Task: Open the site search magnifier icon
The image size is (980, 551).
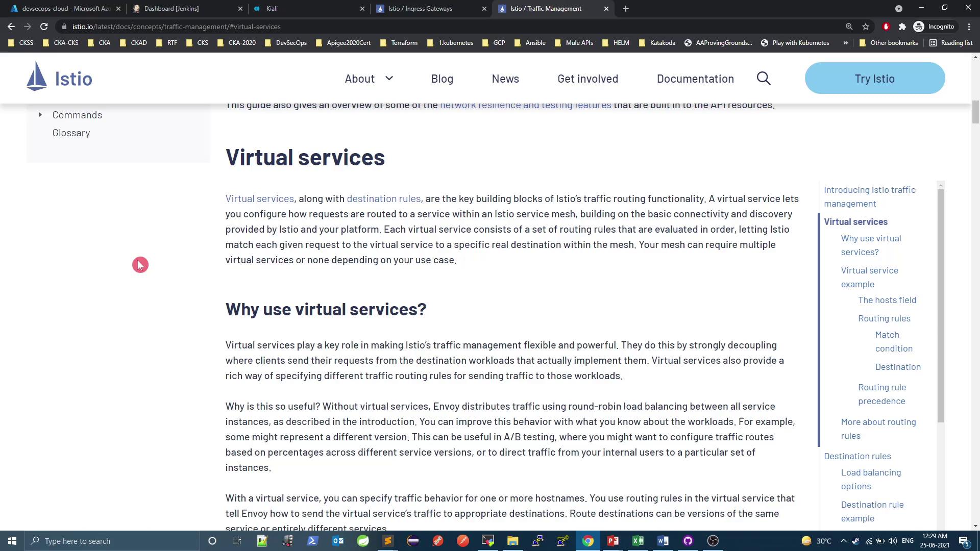Action: click(x=764, y=79)
